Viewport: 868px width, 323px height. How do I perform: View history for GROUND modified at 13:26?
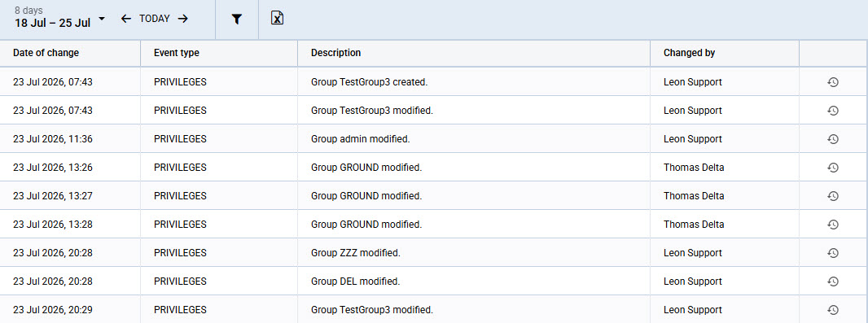(832, 168)
